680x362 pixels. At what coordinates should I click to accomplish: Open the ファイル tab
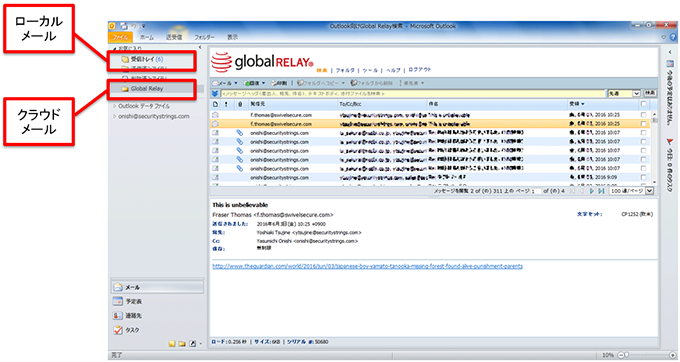(x=120, y=37)
